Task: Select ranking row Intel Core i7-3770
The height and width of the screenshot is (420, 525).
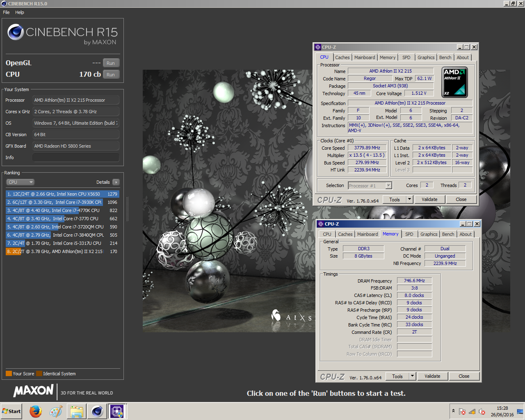Action: [62, 219]
